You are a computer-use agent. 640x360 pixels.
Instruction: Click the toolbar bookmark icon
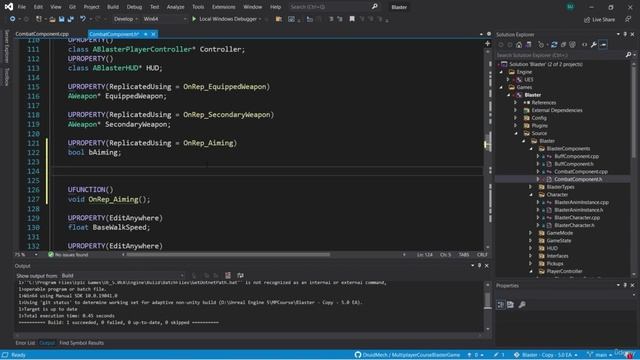352,19
